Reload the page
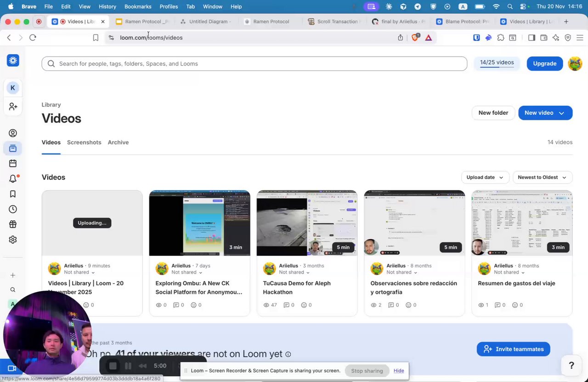588x382 pixels. 33,38
